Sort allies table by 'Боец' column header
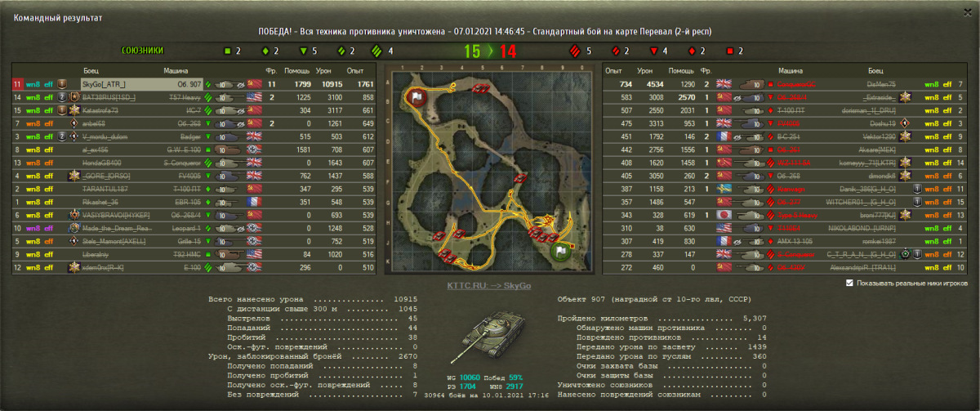 click(91, 71)
